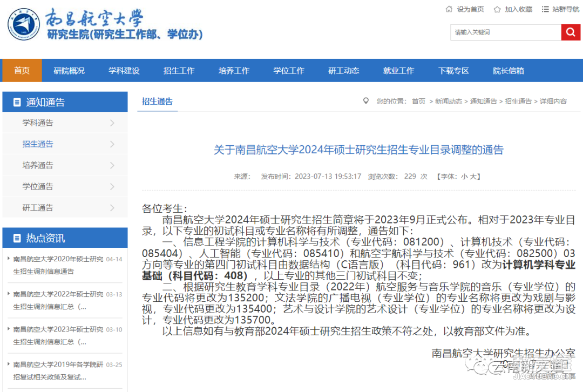The image size is (583, 392).
Task: Click 设为首页 link at top
Action: pyautogui.click(x=470, y=9)
